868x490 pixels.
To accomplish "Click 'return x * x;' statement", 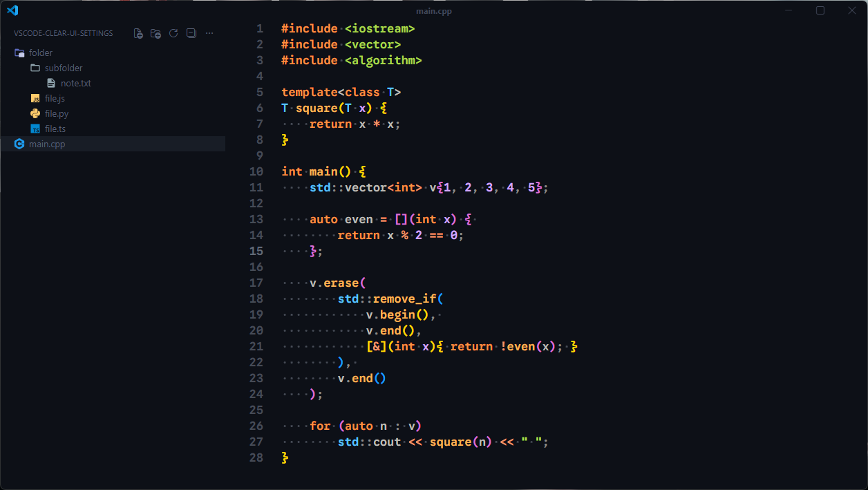I will pyautogui.click(x=355, y=124).
